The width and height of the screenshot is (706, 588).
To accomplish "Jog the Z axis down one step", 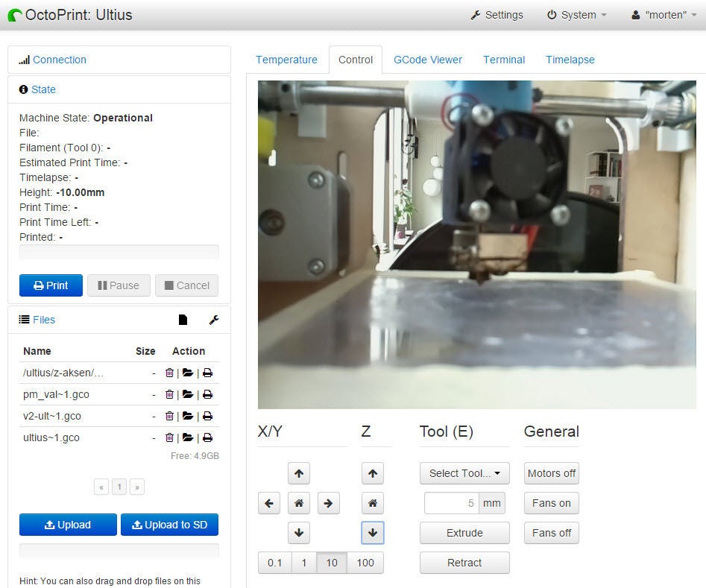I will coord(373,533).
